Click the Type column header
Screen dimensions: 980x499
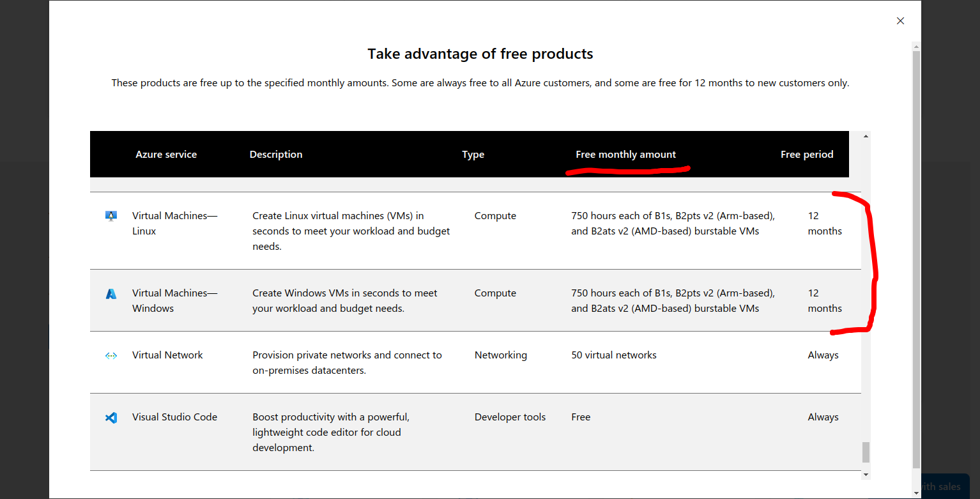[x=473, y=154]
